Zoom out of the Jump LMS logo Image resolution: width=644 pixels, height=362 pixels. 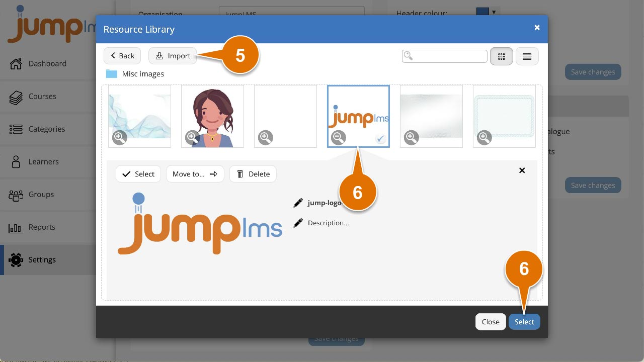tap(338, 137)
